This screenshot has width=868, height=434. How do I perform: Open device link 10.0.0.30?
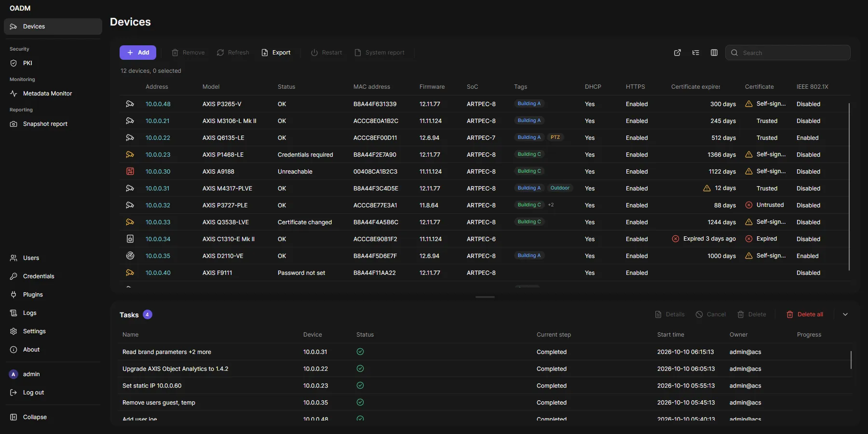[x=158, y=172]
